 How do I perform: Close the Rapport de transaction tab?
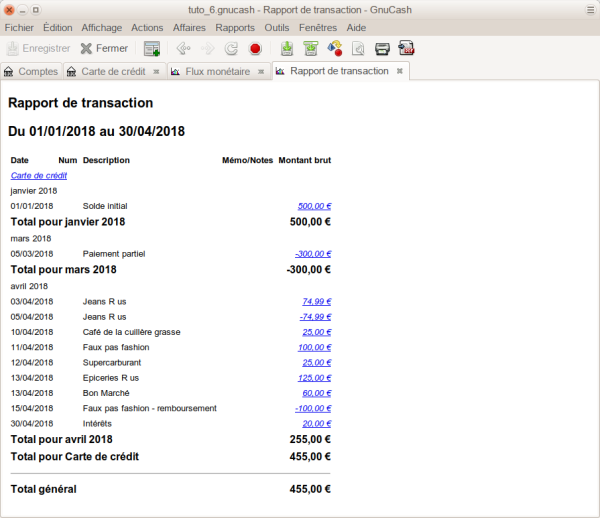click(399, 71)
